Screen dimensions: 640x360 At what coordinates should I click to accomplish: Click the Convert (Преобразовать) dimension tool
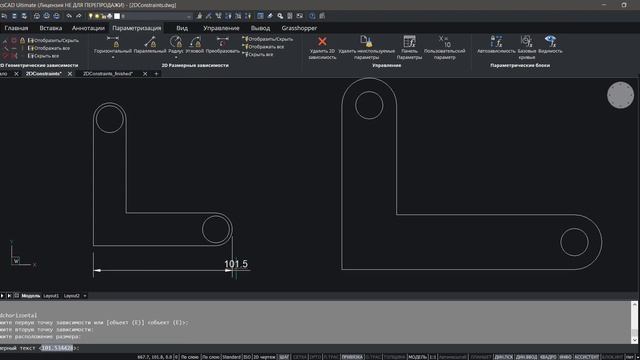coord(222,44)
